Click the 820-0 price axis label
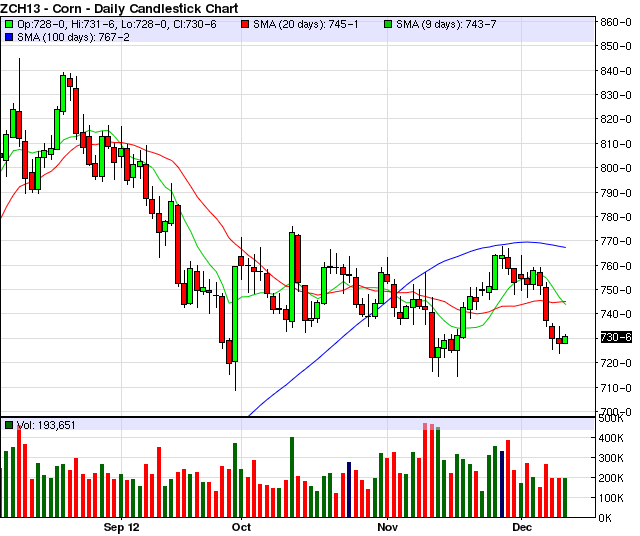 616,119
